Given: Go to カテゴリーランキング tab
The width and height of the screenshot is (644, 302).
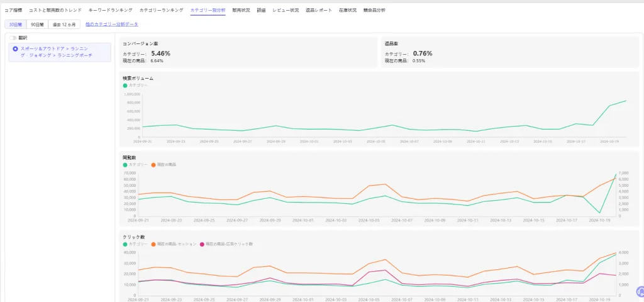Looking at the screenshot, I should click(x=162, y=10).
